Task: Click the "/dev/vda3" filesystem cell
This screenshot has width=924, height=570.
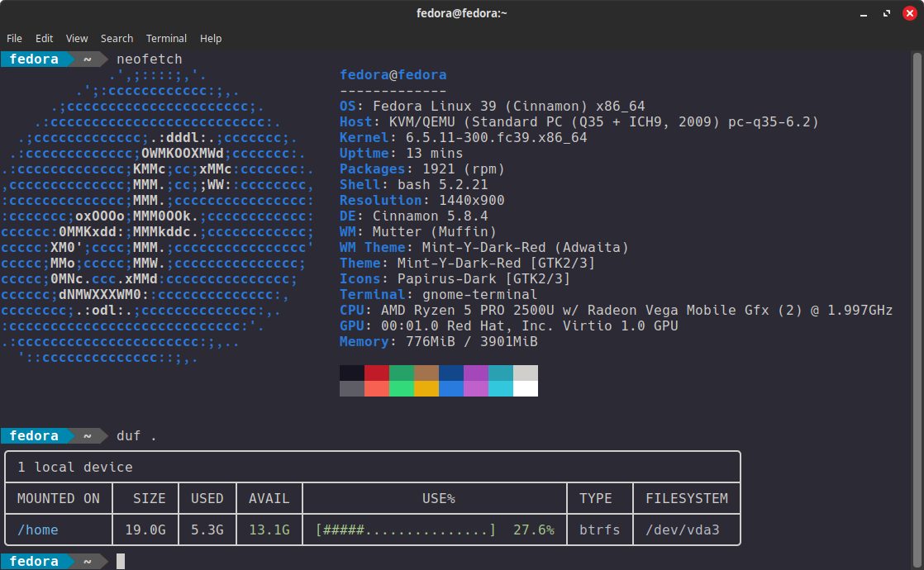Action: [683, 530]
